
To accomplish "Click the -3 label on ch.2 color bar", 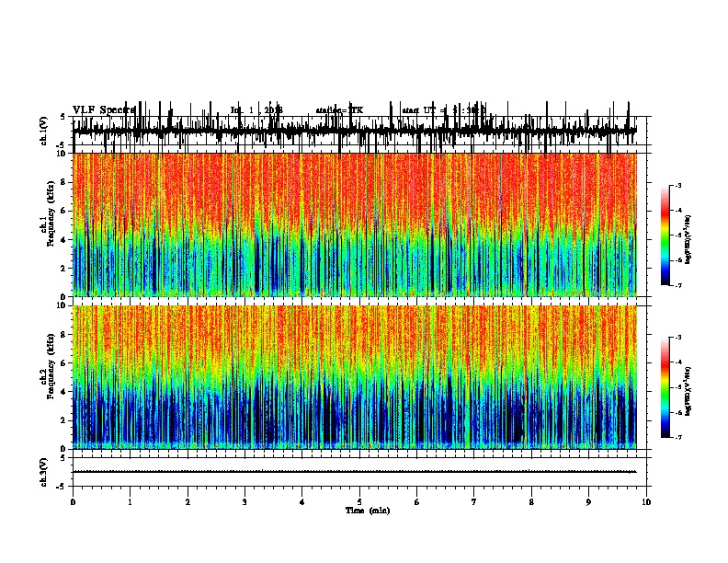I will click(x=678, y=338).
